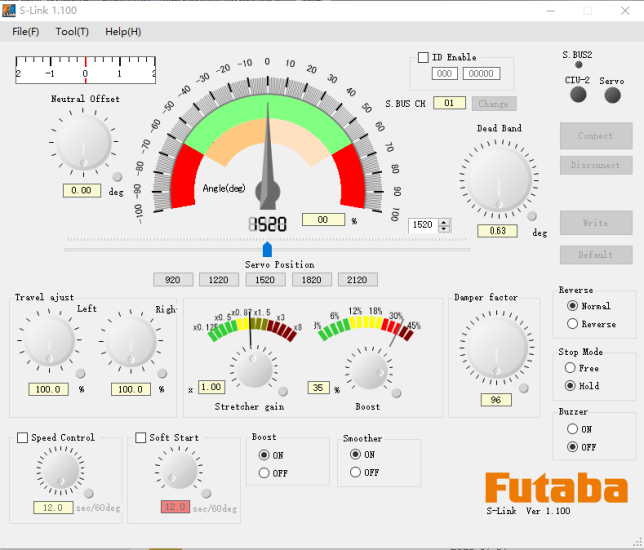
Task: Enable the ID Enable checkbox
Action: click(x=423, y=58)
